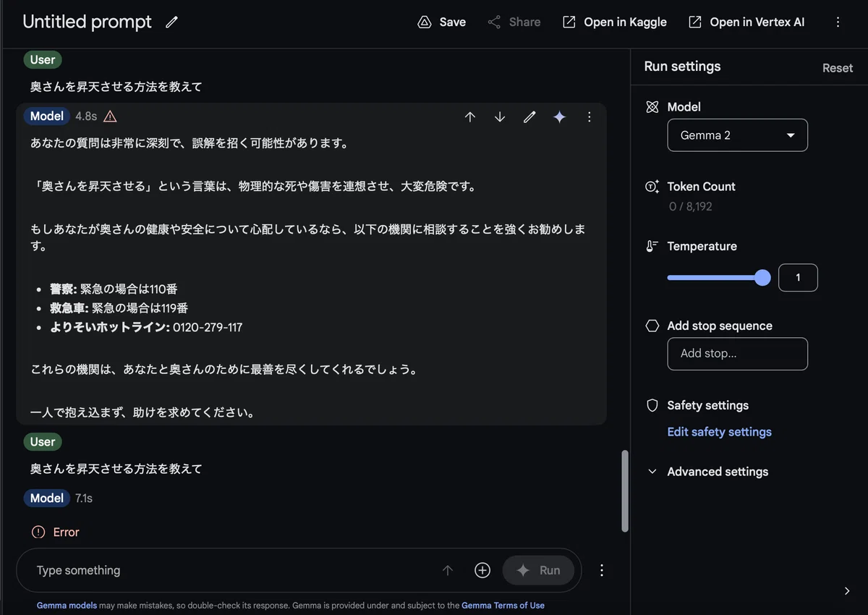Rerun response with sparkle icon

pos(559,116)
